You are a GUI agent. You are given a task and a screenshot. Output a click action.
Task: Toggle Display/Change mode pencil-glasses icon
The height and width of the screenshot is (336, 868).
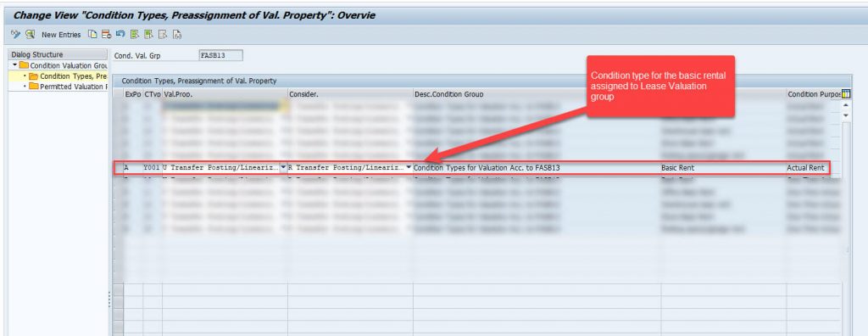(15, 35)
